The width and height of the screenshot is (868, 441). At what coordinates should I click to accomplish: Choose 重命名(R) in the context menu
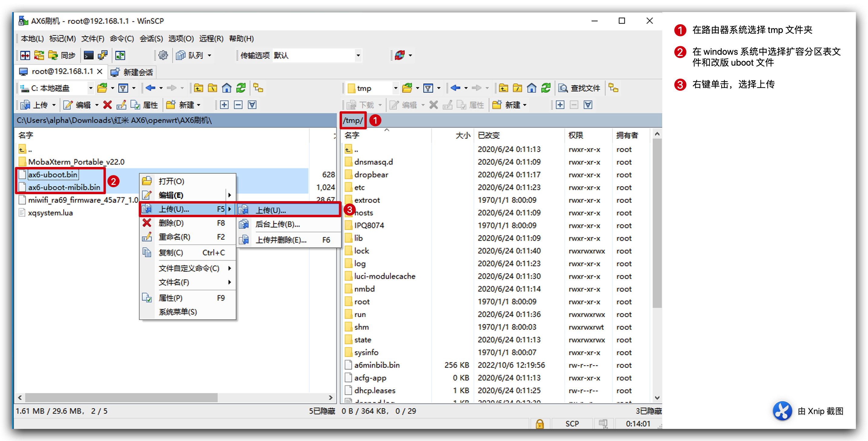pyautogui.click(x=188, y=237)
